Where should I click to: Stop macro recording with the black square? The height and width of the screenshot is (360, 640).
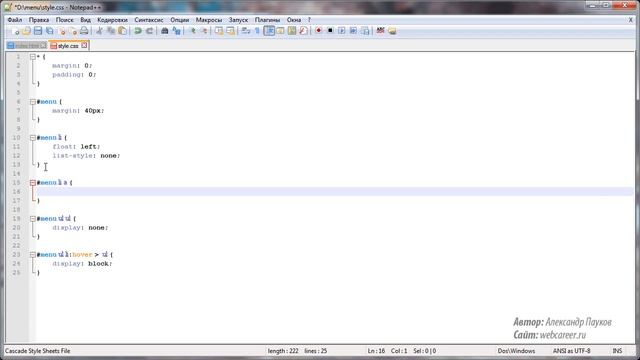pyautogui.click(x=330, y=31)
